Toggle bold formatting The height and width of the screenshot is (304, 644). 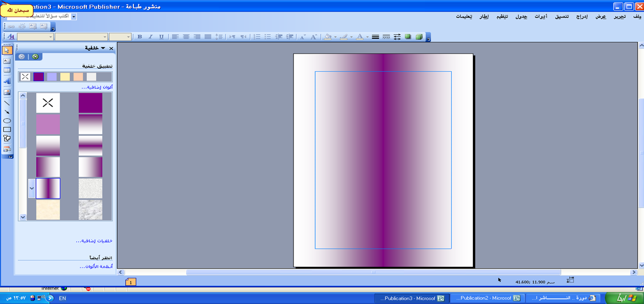[139, 37]
